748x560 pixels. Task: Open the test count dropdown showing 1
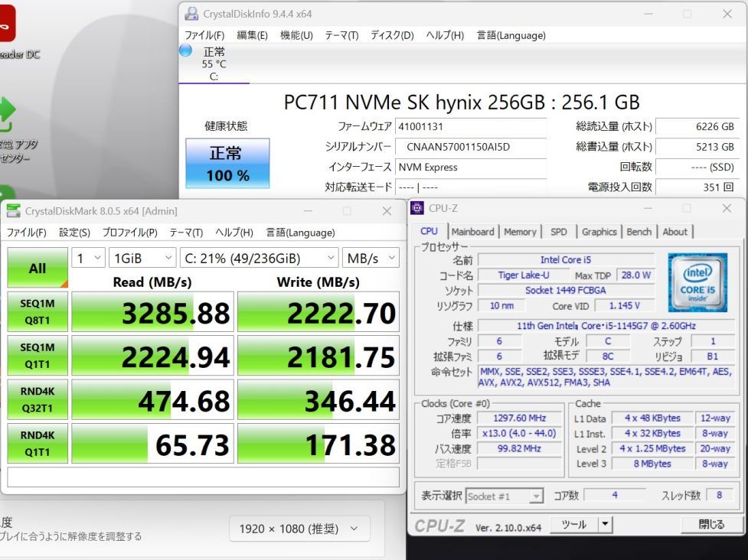(88, 259)
